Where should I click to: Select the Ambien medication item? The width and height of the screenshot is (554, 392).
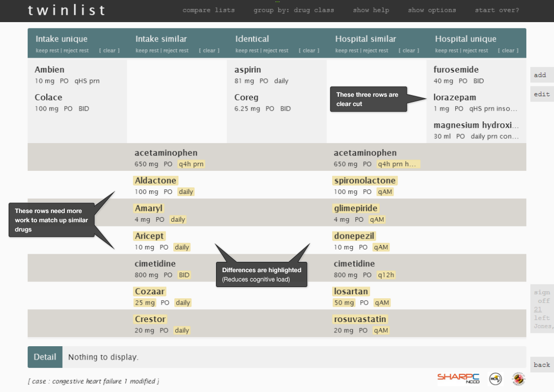tap(50, 70)
